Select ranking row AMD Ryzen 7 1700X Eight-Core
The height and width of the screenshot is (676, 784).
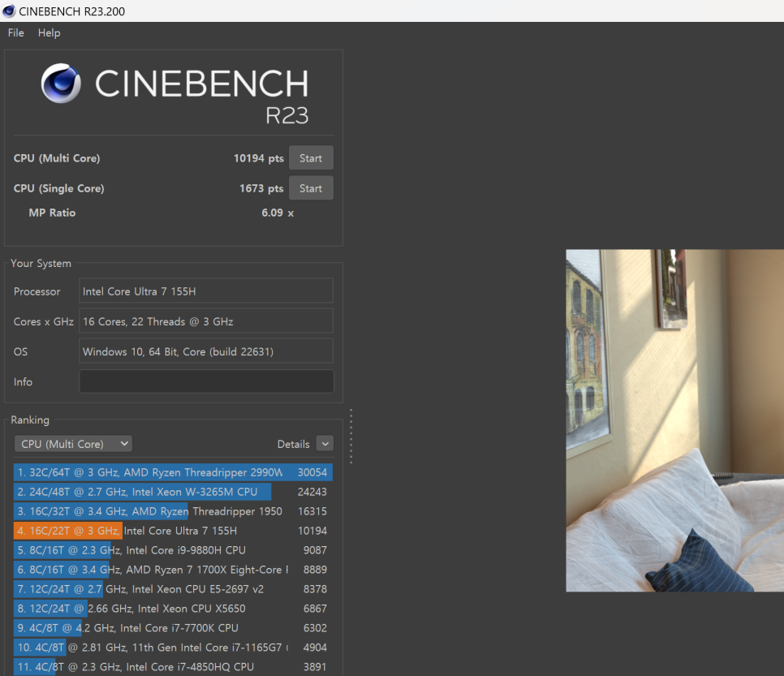coord(173,570)
